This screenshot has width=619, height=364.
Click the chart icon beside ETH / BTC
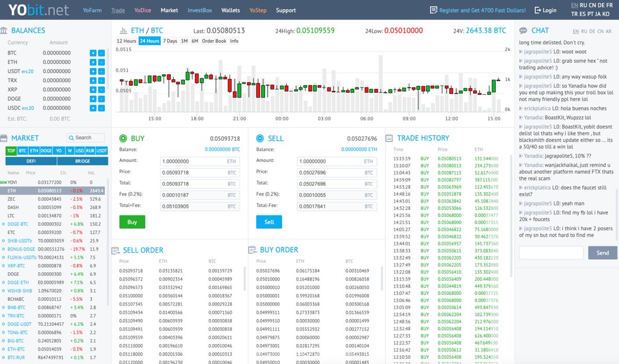[x=123, y=30]
